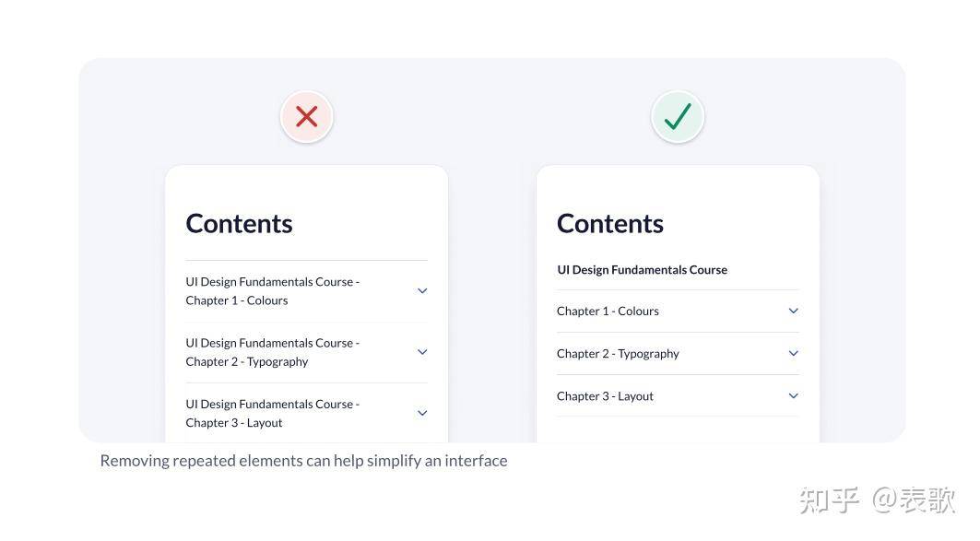Click the bold UI Design Fundamentals Course heading
Viewport: 980px width, 541px height.
[642, 270]
